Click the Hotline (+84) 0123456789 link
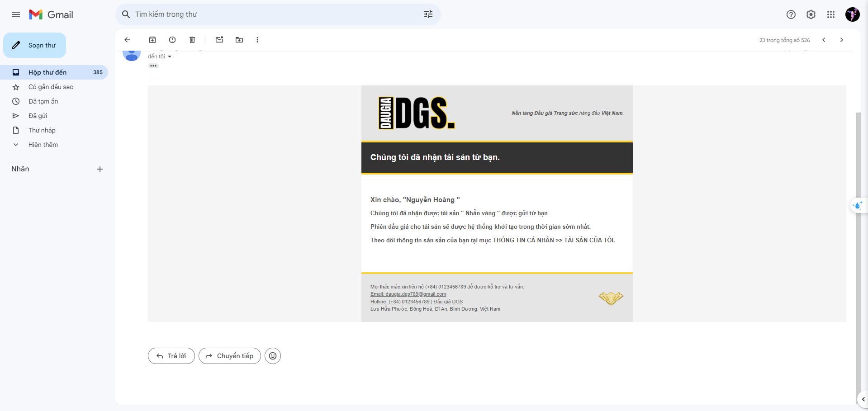Screen dimensions: 868x411 400,302
